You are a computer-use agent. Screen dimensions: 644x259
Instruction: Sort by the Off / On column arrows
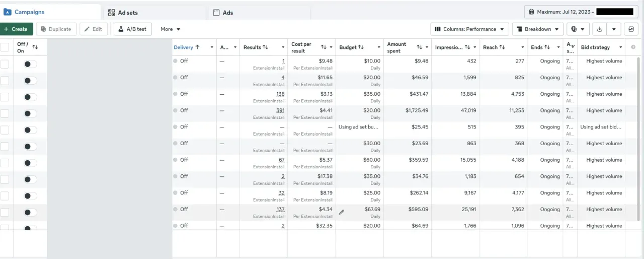point(35,47)
